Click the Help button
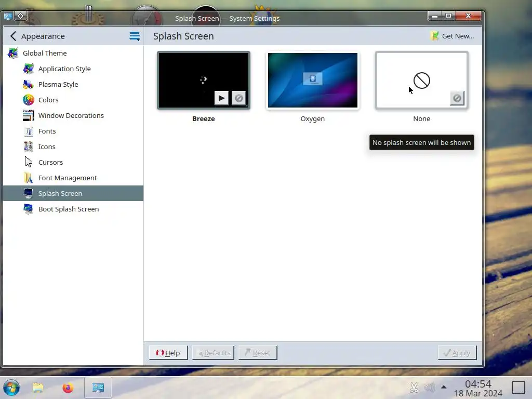Image resolution: width=532 pixels, height=399 pixels. tap(168, 353)
